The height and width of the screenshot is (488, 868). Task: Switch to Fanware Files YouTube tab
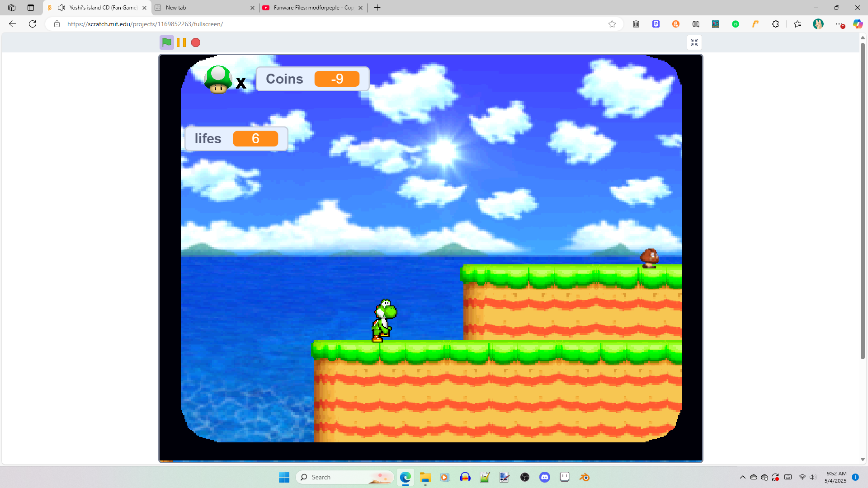pos(313,8)
